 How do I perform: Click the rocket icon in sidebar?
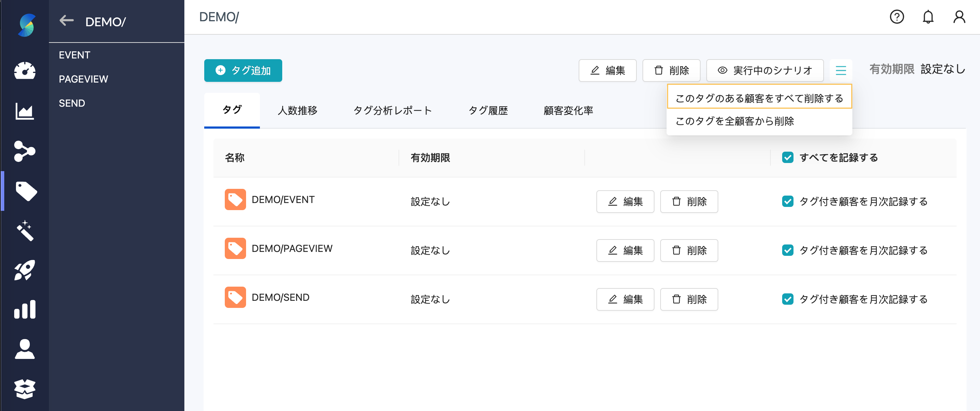pyautogui.click(x=25, y=270)
